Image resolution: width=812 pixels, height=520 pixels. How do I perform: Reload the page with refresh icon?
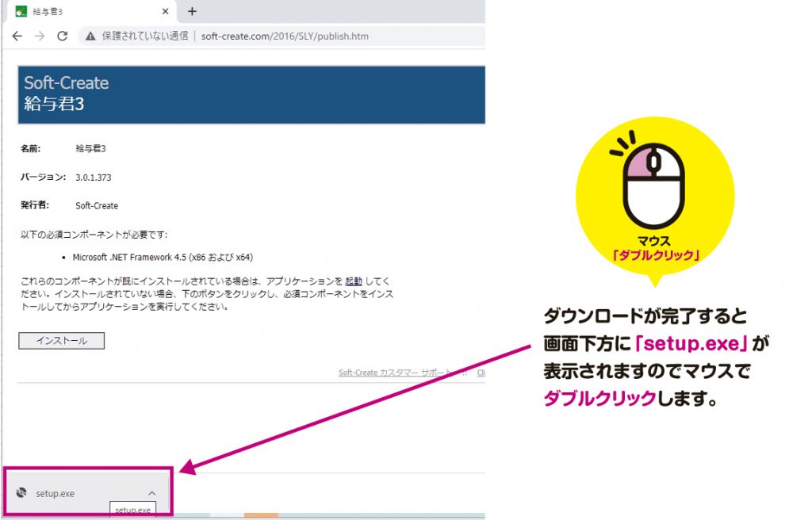[x=62, y=36]
